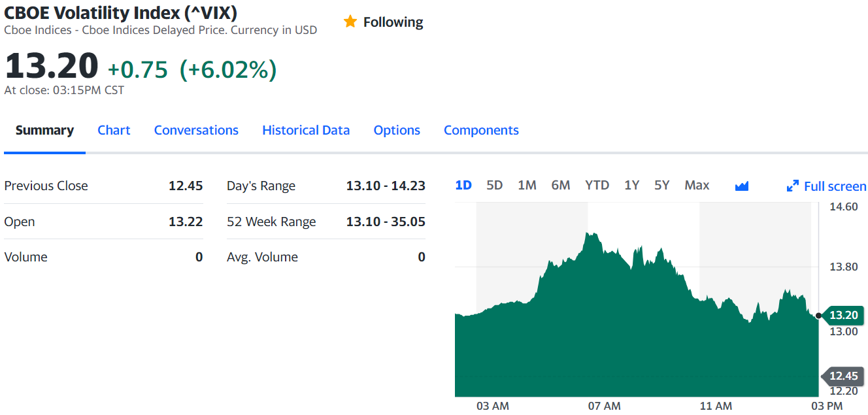Click the 11 AM time axis label
Image resolution: width=868 pixels, height=415 pixels.
716,406
